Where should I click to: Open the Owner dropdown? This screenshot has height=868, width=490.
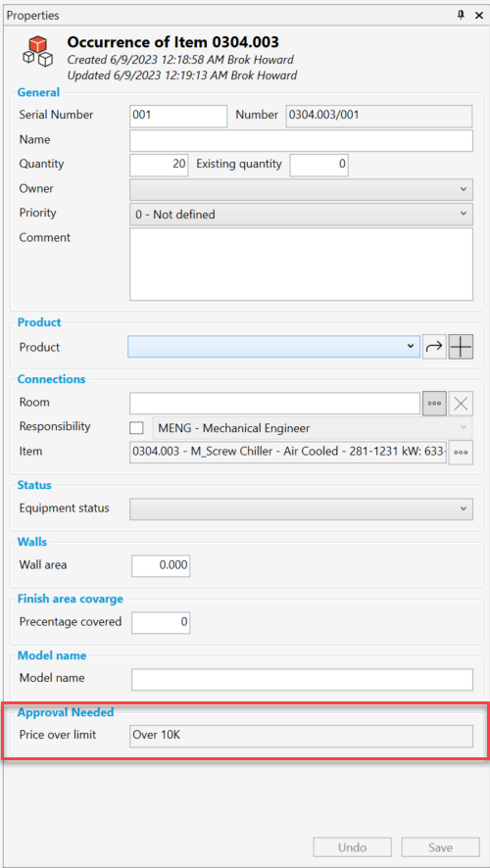pyautogui.click(x=301, y=189)
